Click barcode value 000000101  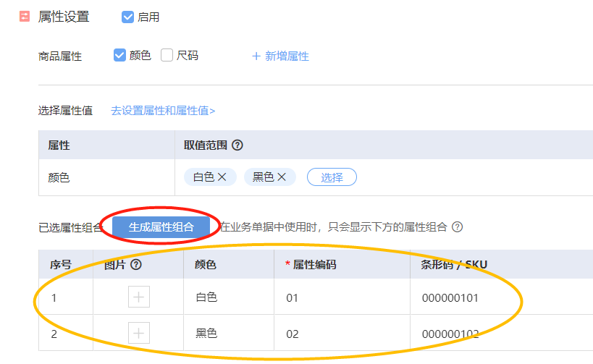450,298
